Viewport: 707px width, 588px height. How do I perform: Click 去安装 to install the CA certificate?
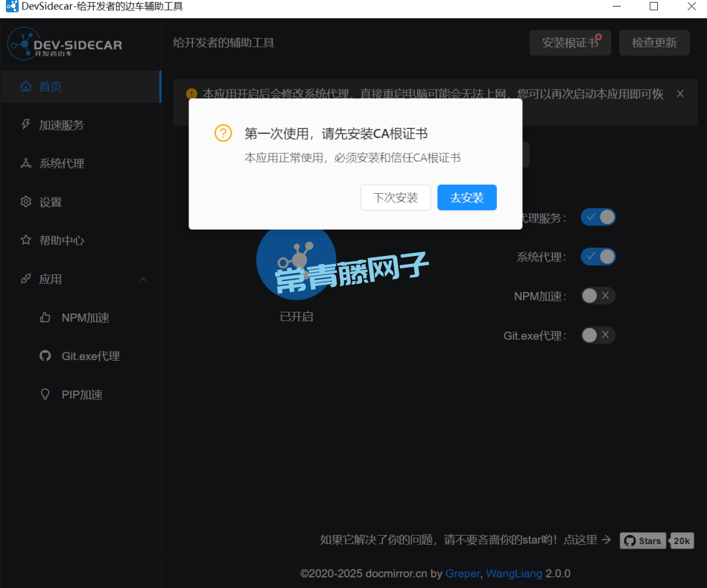coord(467,198)
